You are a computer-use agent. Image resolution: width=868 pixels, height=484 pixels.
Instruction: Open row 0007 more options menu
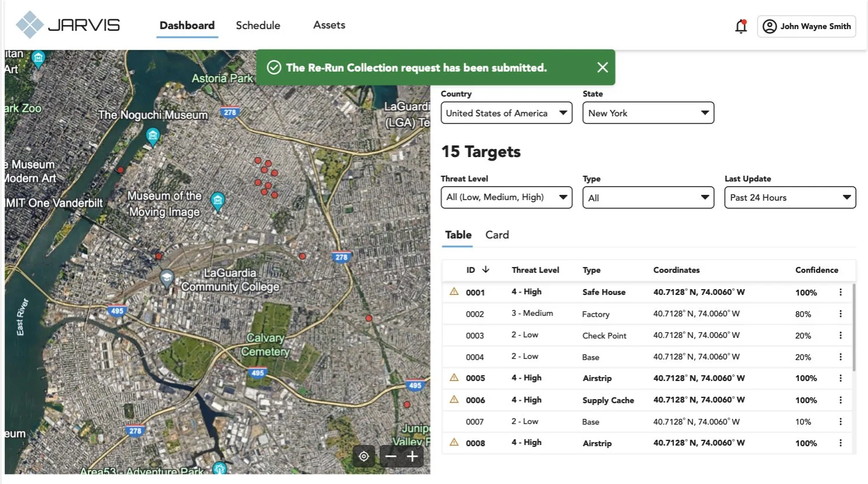[840, 421]
